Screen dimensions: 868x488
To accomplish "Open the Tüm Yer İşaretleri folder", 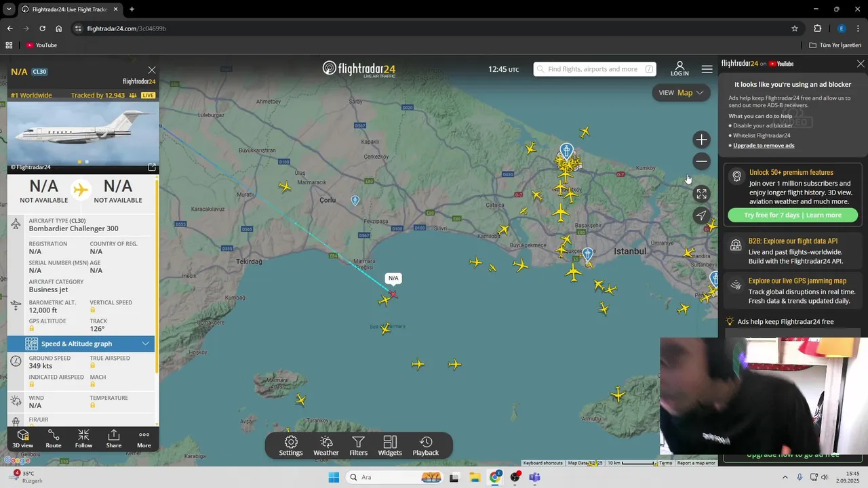I will coord(835,45).
